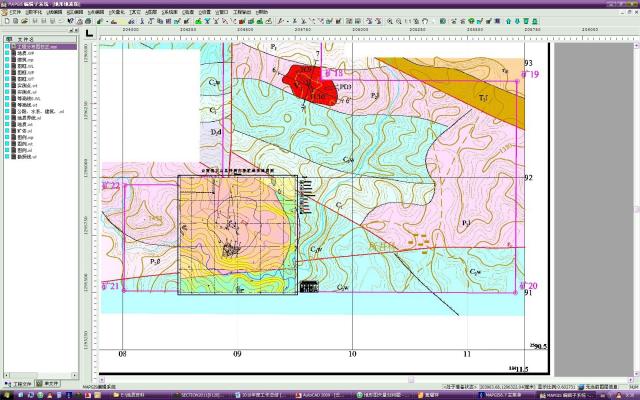Click the L-shaped ruler corner icon
The image size is (640, 400).
tap(90, 34)
